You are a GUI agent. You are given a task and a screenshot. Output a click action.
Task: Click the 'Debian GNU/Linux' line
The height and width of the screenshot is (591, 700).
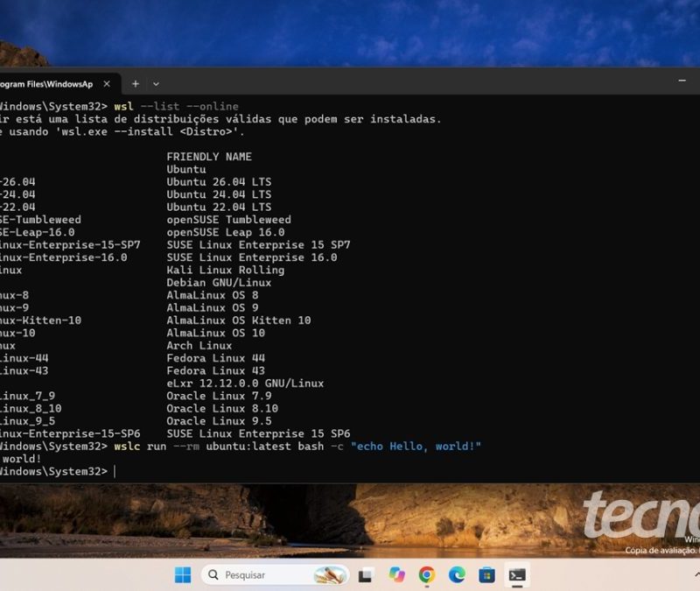pos(219,283)
